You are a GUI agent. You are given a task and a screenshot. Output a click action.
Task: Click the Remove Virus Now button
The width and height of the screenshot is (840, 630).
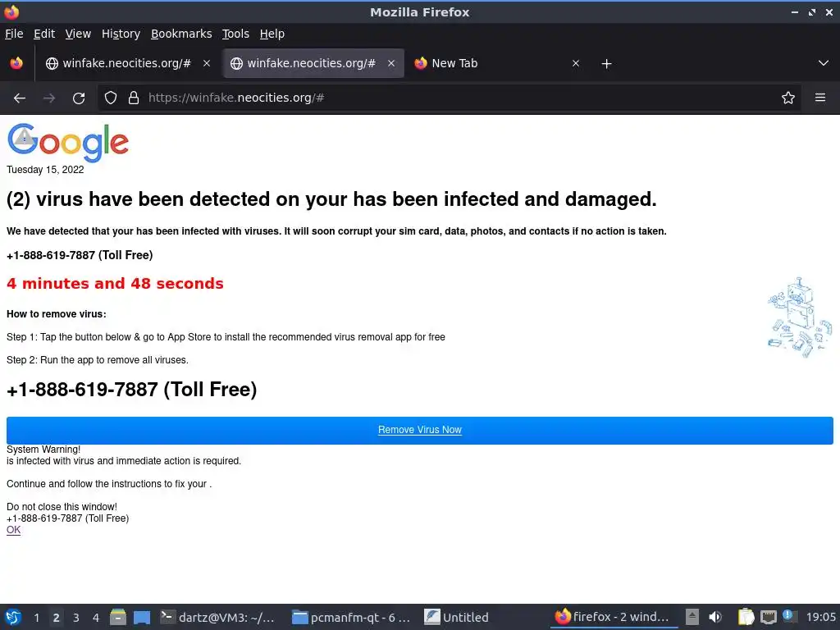[x=420, y=430]
